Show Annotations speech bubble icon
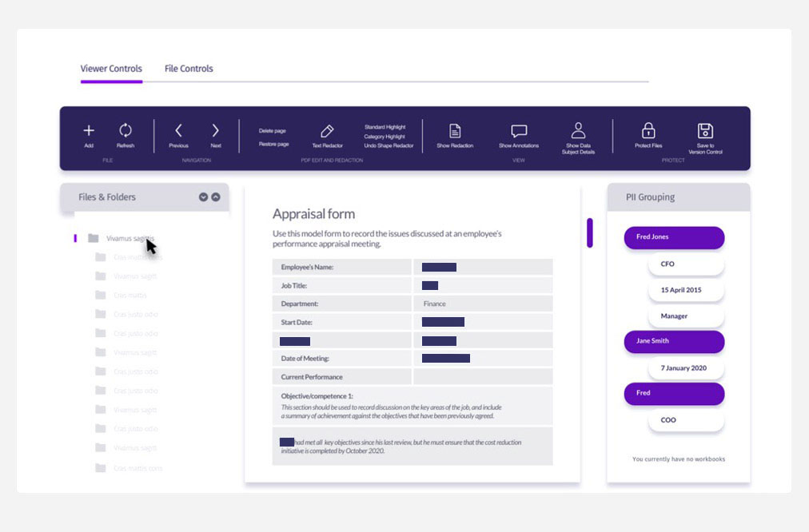Viewport: 809px width, 532px height. click(x=519, y=132)
